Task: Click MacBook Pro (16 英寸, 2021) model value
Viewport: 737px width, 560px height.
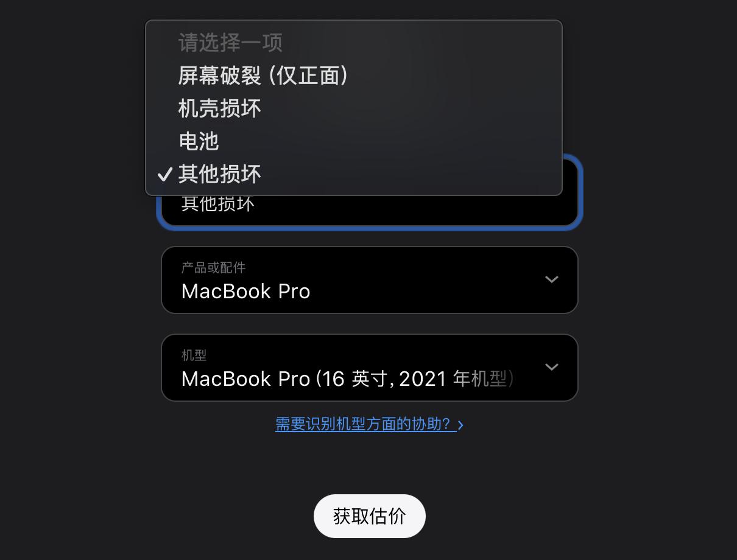Action: 348,379
